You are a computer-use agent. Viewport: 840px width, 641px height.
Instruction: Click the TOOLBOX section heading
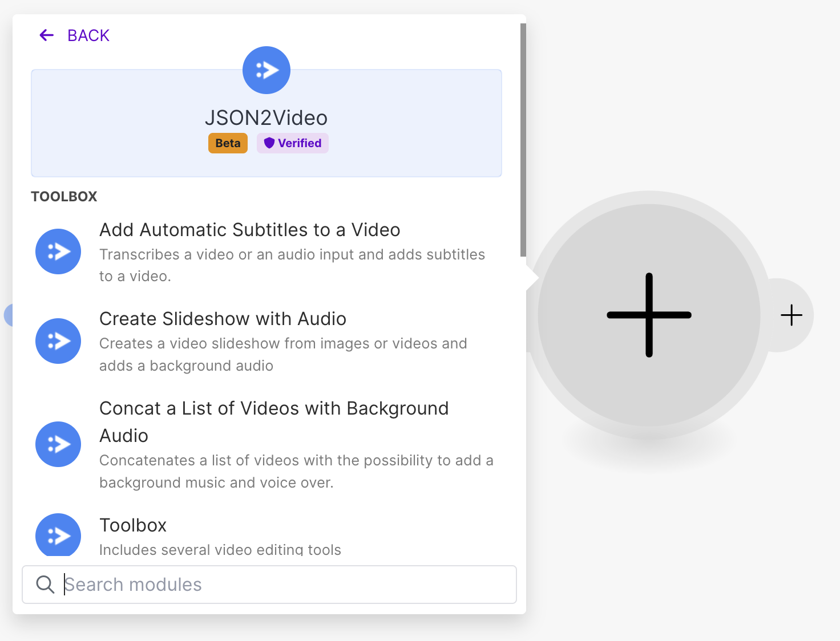pos(64,197)
